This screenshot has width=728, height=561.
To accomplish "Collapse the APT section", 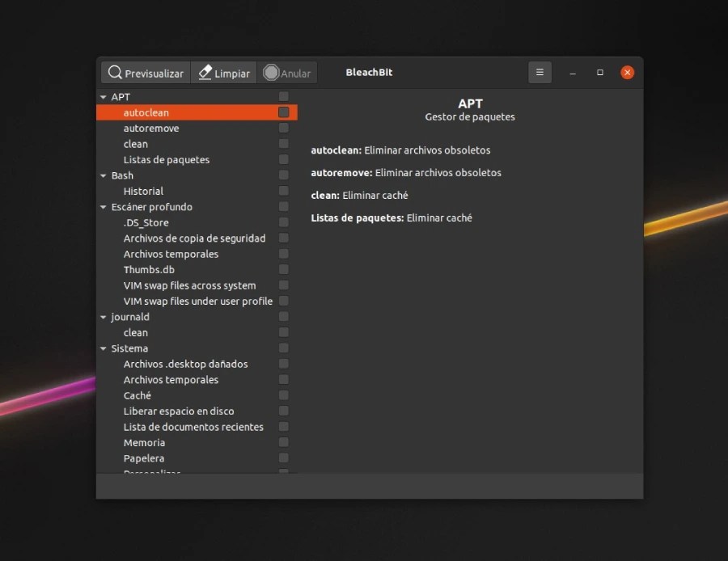I will point(104,96).
